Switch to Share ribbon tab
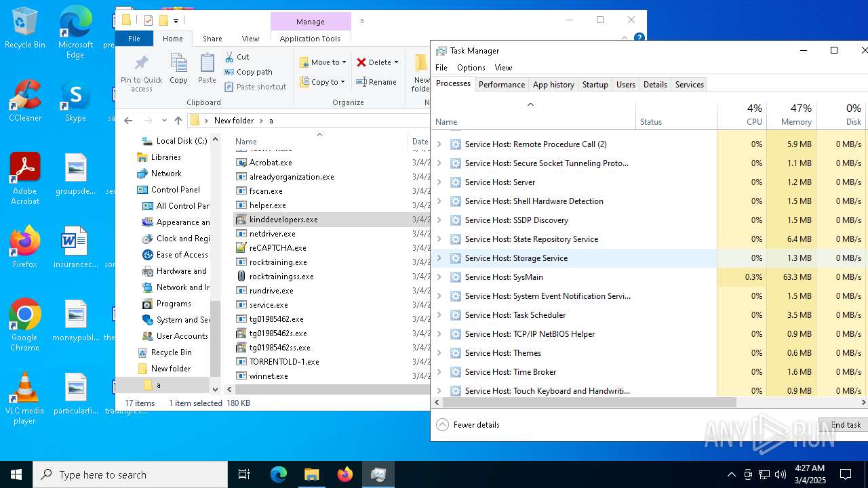The width and height of the screenshot is (868, 488). (212, 39)
